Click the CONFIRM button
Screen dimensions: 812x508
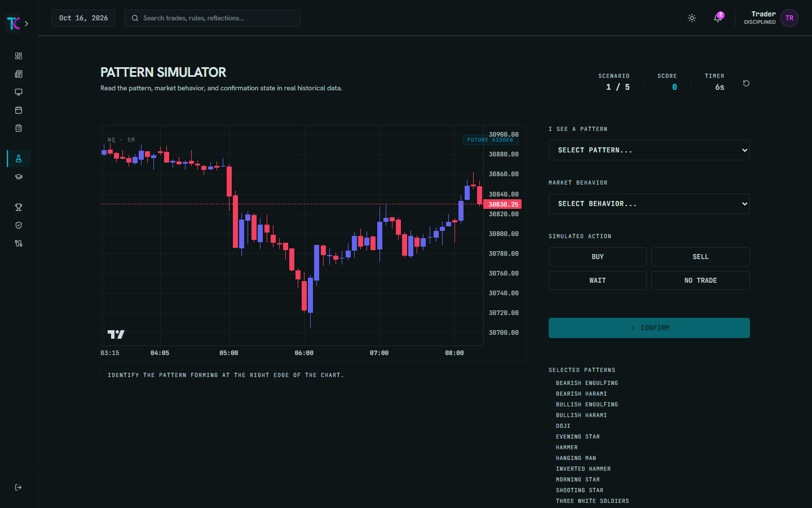649,328
